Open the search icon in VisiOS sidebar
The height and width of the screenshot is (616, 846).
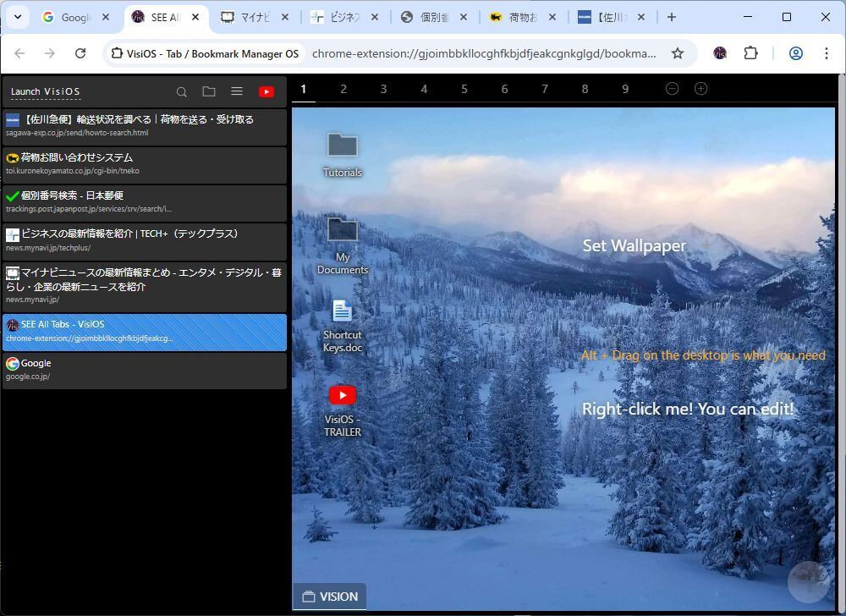[182, 91]
